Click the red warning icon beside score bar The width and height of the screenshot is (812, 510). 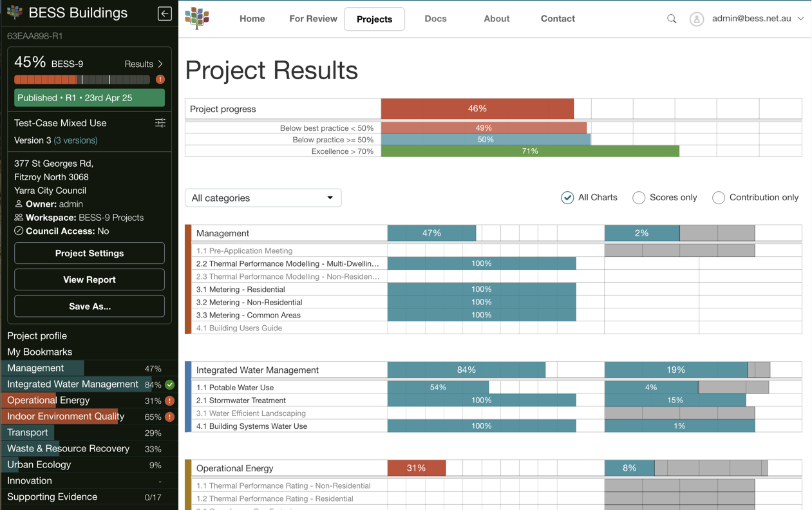[160, 80]
